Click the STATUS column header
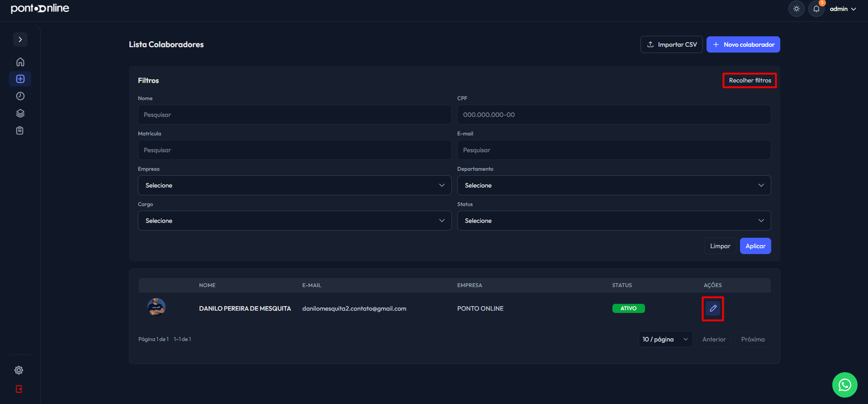868x404 pixels. pos(622,285)
